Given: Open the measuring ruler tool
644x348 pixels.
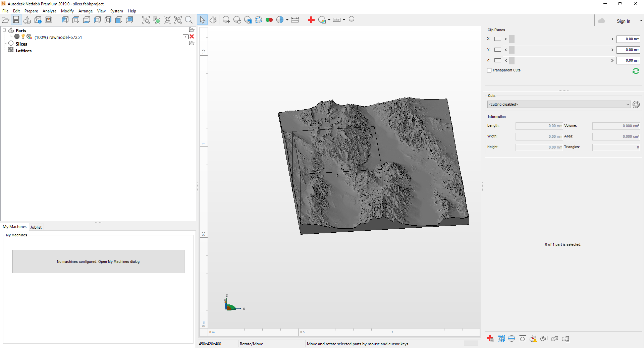Looking at the screenshot, I should click(x=295, y=20).
